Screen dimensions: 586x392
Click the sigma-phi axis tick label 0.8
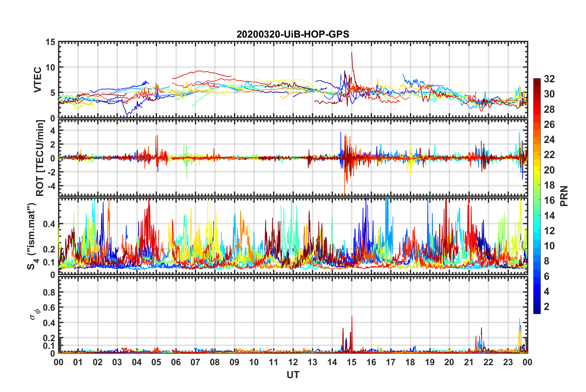point(49,292)
